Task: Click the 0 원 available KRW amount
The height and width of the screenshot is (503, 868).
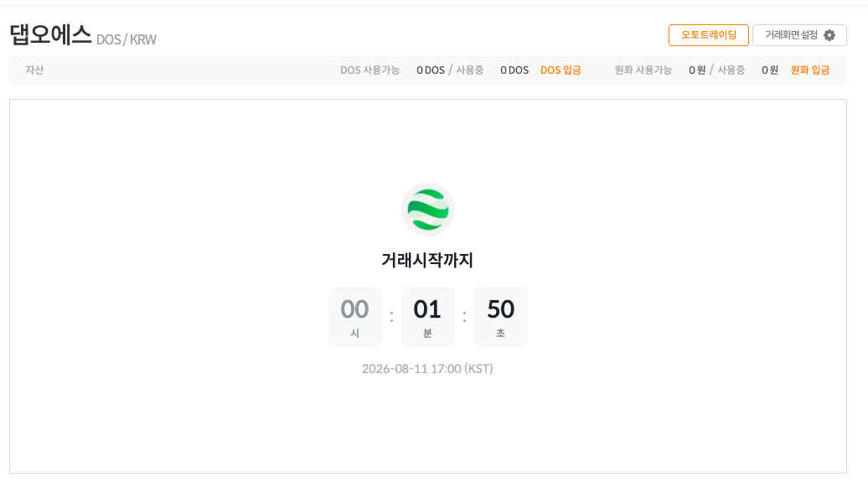Action: point(697,70)
